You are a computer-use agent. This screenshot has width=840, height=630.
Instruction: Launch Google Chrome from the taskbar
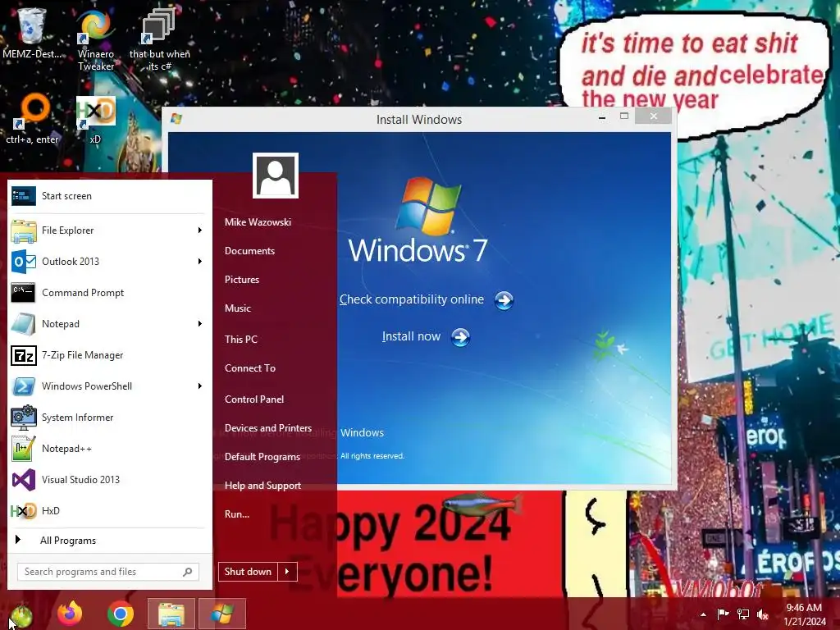click(x=121, y=614)
